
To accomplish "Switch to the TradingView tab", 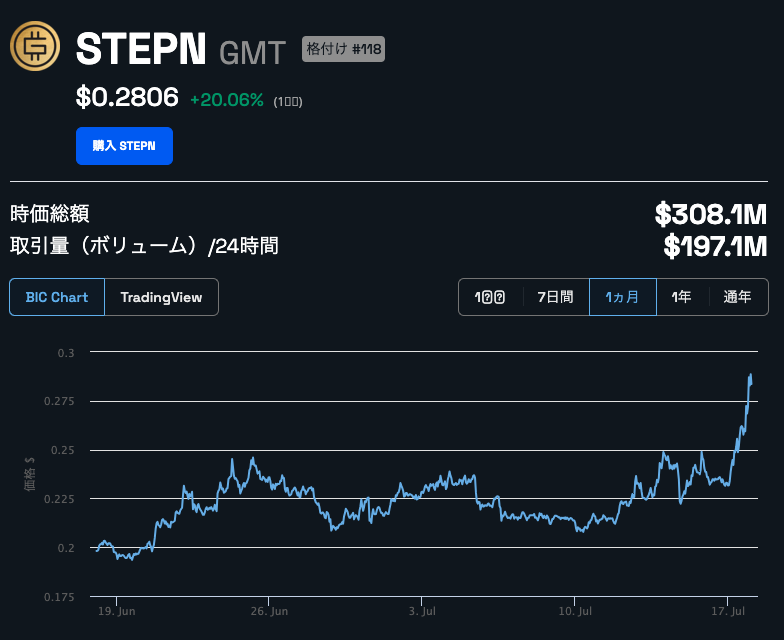I will pos(162,297).
